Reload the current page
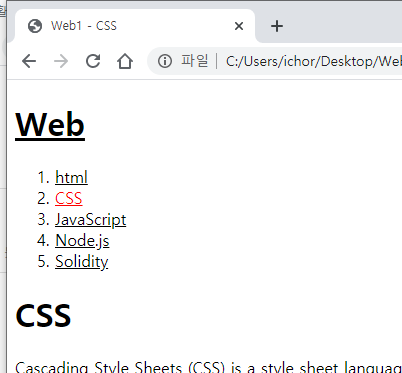This screenshot has width=402, height=373. click(93, 61)
